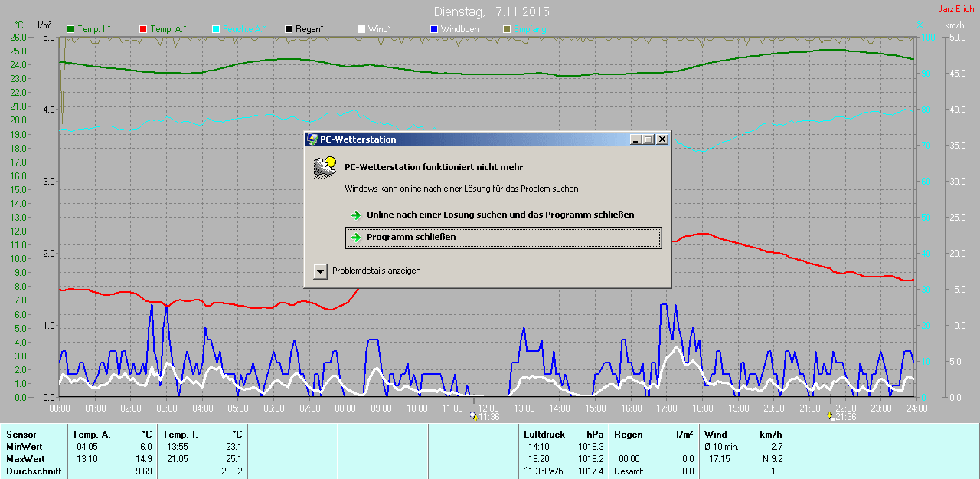The height and width of the screenshot is (479, 980).
Task: Click the 'Jarz Erich' label
Action: point(955,9)
